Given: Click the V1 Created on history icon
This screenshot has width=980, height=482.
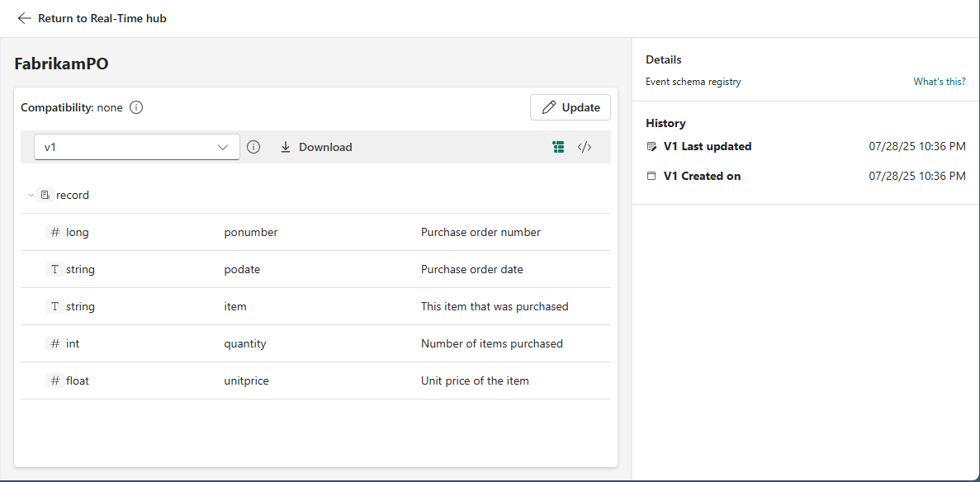Looking at the screenshot, I should (651, 177).
